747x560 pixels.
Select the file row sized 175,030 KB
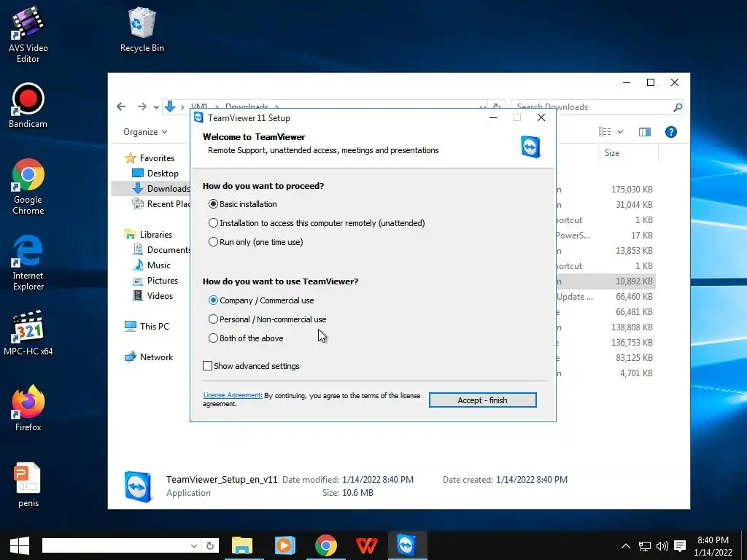[x=606, y=189]
